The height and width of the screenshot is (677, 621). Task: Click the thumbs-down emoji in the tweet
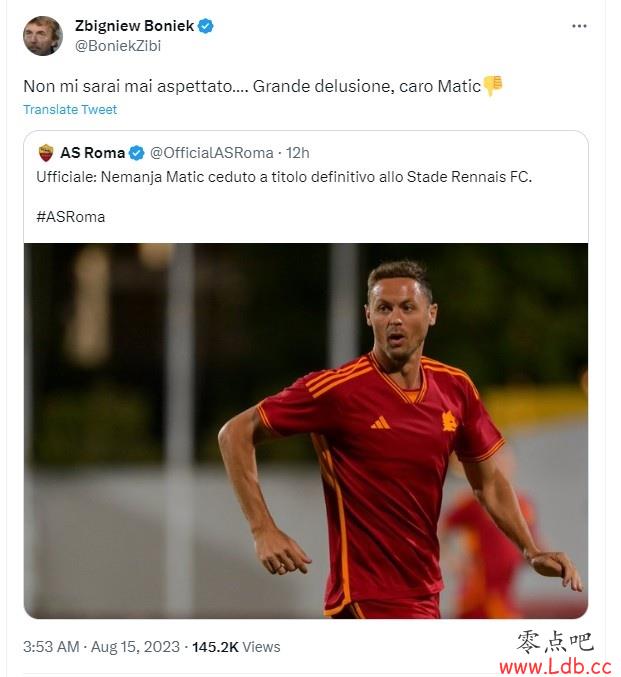493,85
